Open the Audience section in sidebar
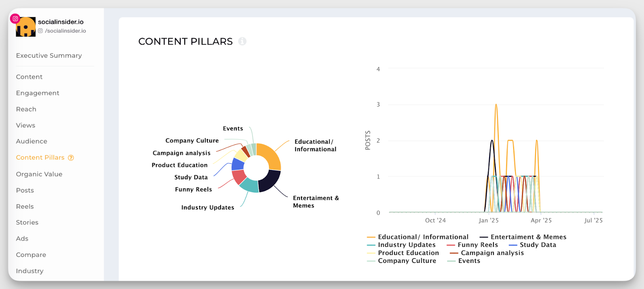644x289 pixels. point(31,141)
